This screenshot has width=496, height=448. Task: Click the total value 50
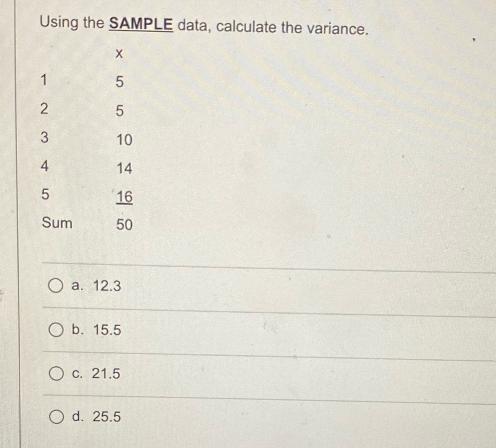pyautogui.click(x=124, y=225)
